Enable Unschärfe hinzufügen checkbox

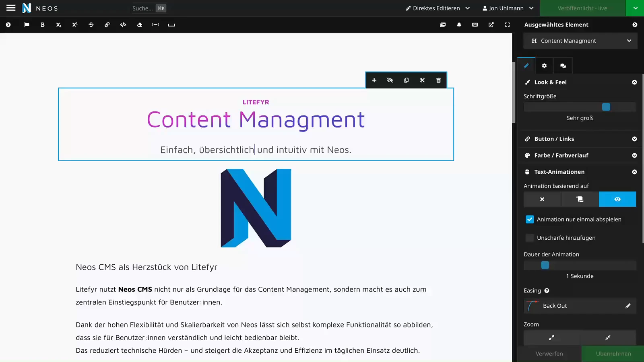click(530, 238)
